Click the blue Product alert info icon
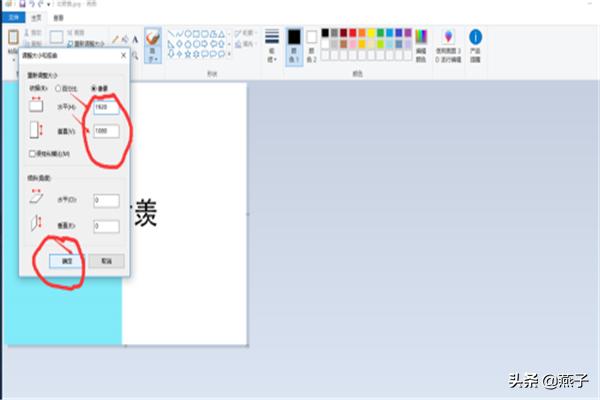 pyautogui.click(x=475, y=37)
